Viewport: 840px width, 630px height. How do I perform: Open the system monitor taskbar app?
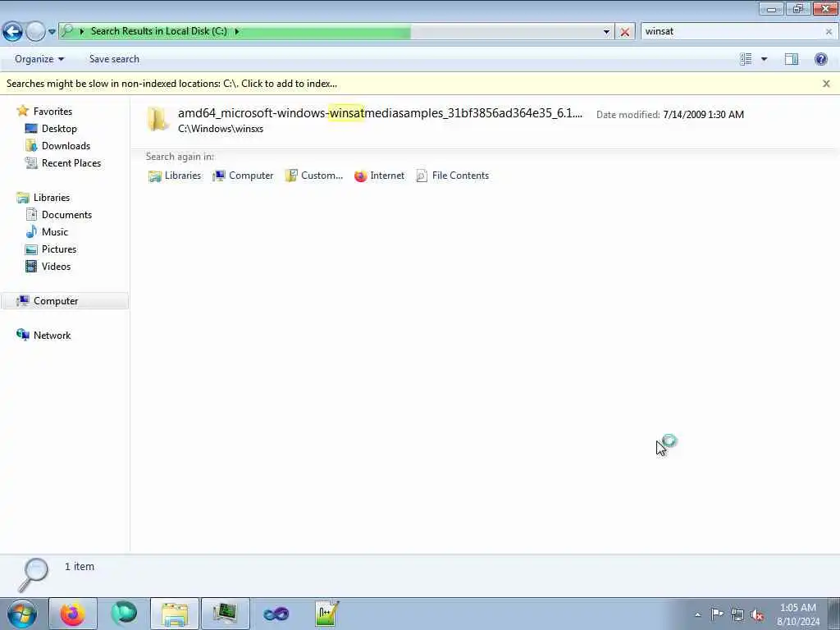(225, 614)
